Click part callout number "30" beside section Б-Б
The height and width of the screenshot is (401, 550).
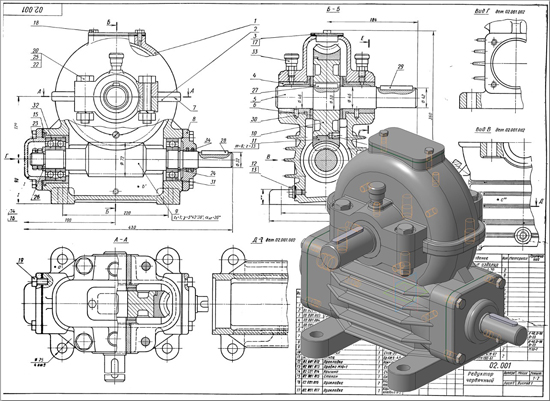pyautogui.click(x=254, y=119)
